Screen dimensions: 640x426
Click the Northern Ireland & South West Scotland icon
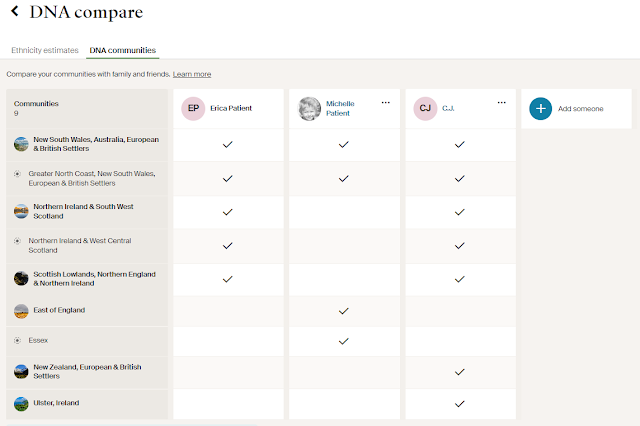[21, 211]
